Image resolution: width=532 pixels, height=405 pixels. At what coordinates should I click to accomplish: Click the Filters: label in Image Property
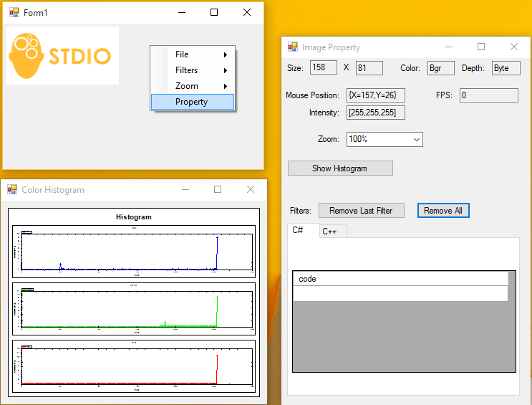click(301, 211)
